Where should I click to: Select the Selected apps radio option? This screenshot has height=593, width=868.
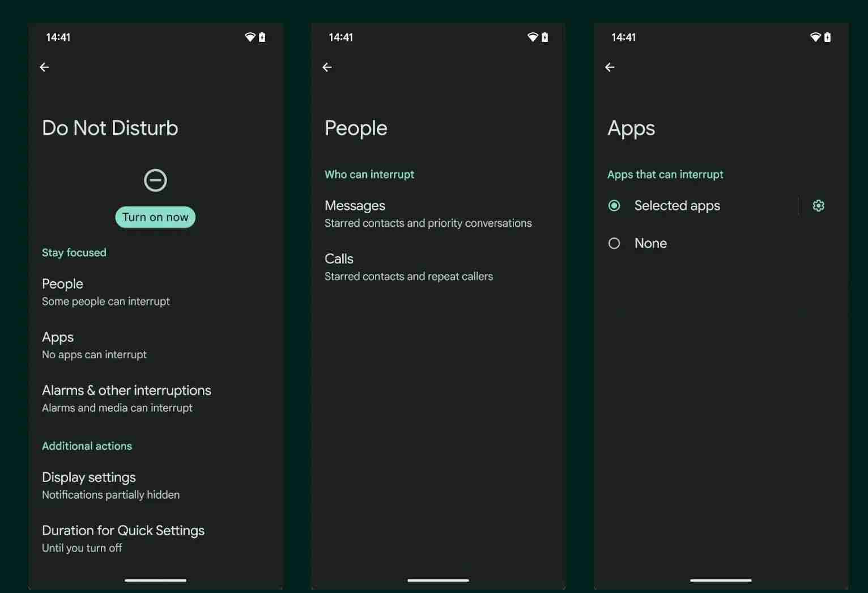(x=614, y=206)
